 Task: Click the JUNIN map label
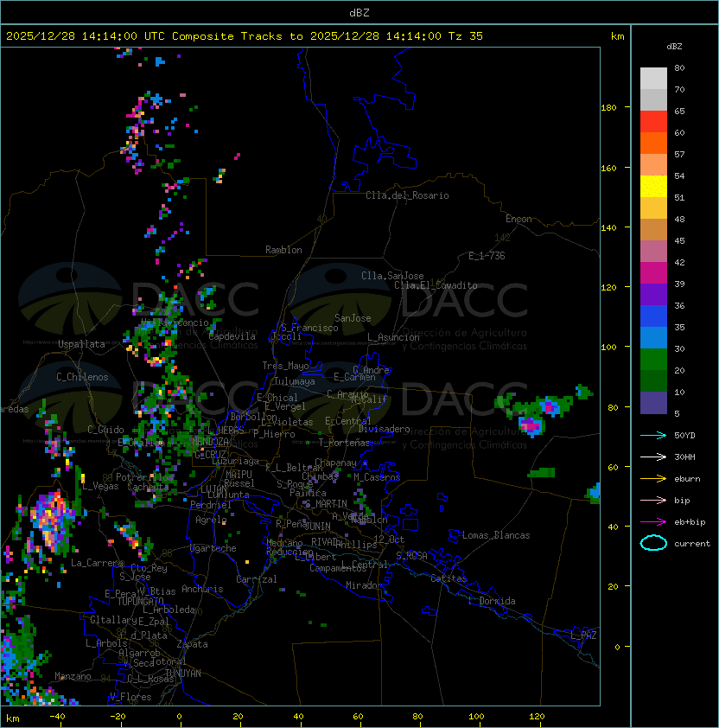coord(318,526)
